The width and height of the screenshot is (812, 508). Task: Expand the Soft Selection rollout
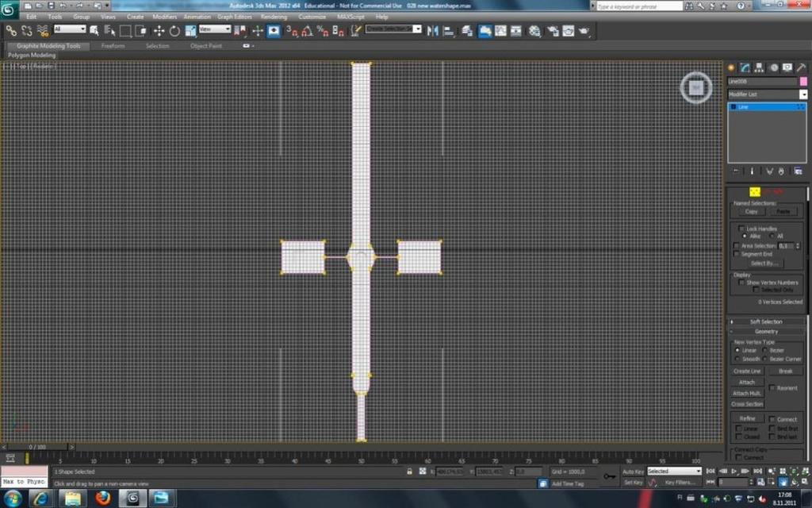766,322
